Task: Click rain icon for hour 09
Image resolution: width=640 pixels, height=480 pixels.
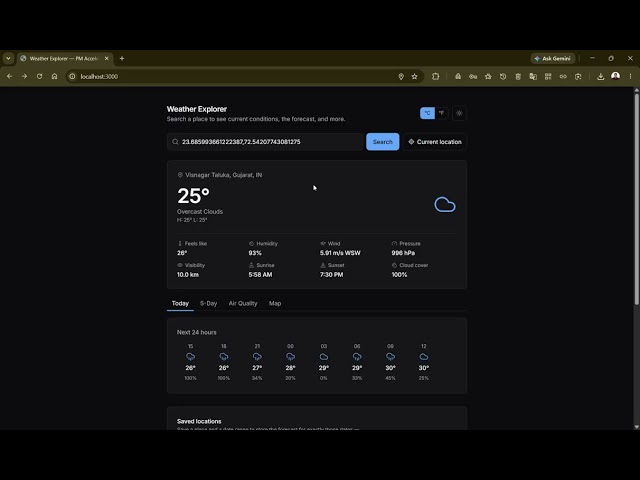Action: coord(390,357)
